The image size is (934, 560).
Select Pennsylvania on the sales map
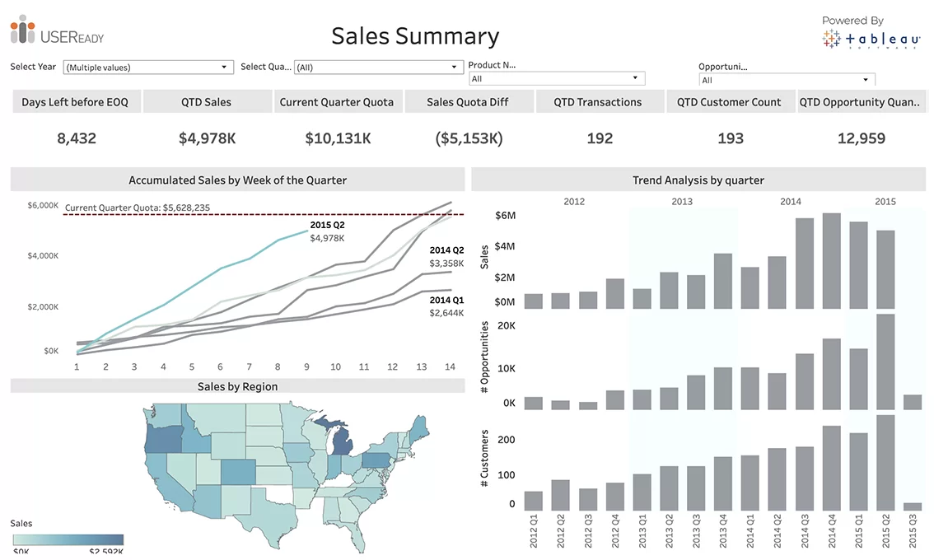point(376,460)
